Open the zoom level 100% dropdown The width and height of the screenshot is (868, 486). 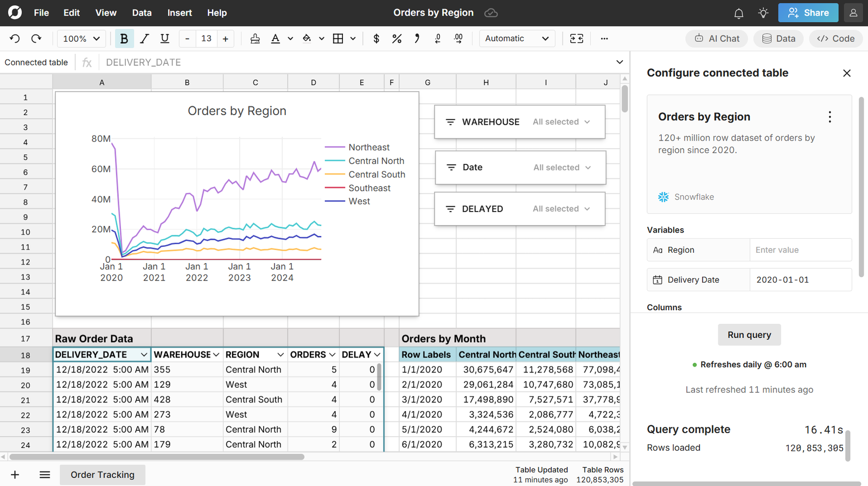click(81, 39)
